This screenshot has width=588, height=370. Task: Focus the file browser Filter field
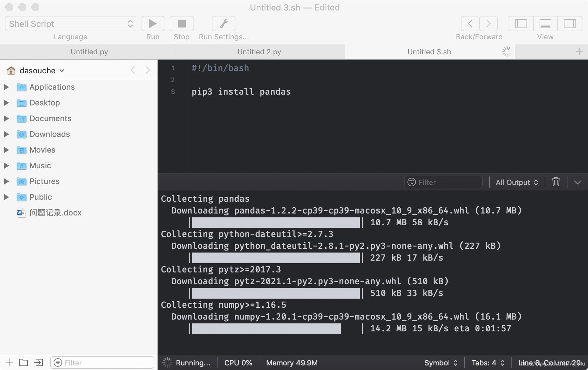(102, 362)
